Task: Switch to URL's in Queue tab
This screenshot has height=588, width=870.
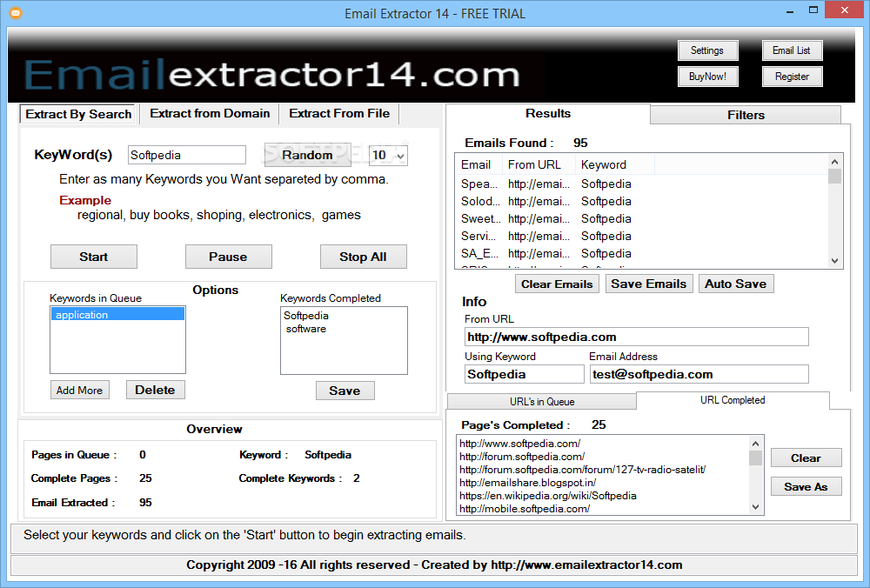Action: point(542,402)
